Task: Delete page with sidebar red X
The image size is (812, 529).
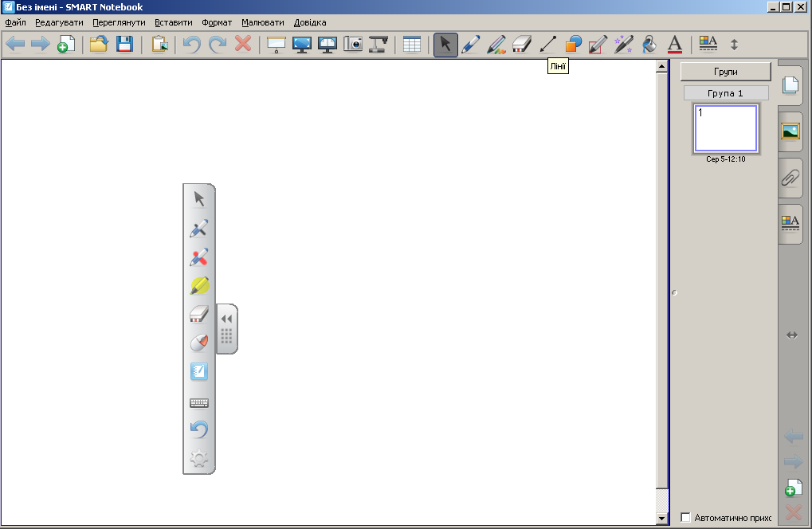Action: coord(793,512)
